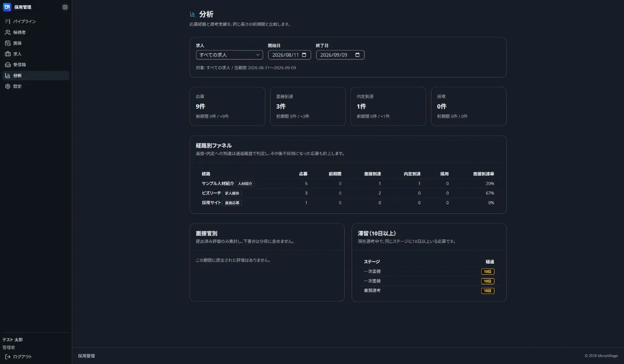Click the 10日 badge beside 書類選考

tap(488, 291)
